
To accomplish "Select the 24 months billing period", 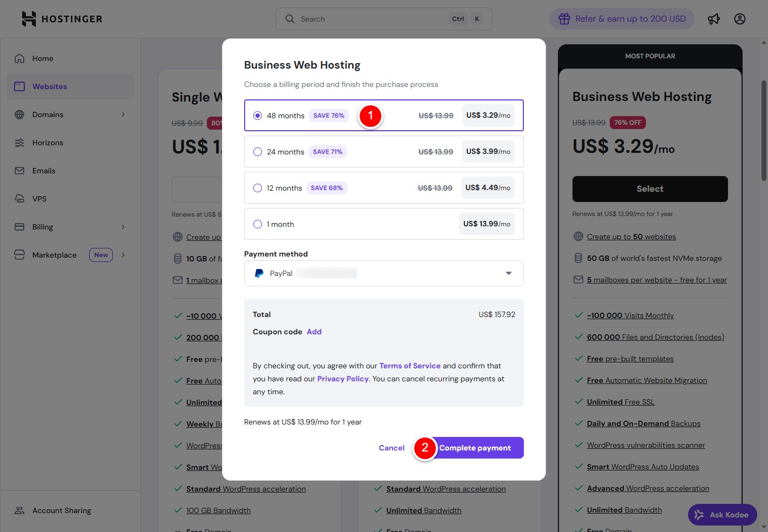I will [258, 152].
